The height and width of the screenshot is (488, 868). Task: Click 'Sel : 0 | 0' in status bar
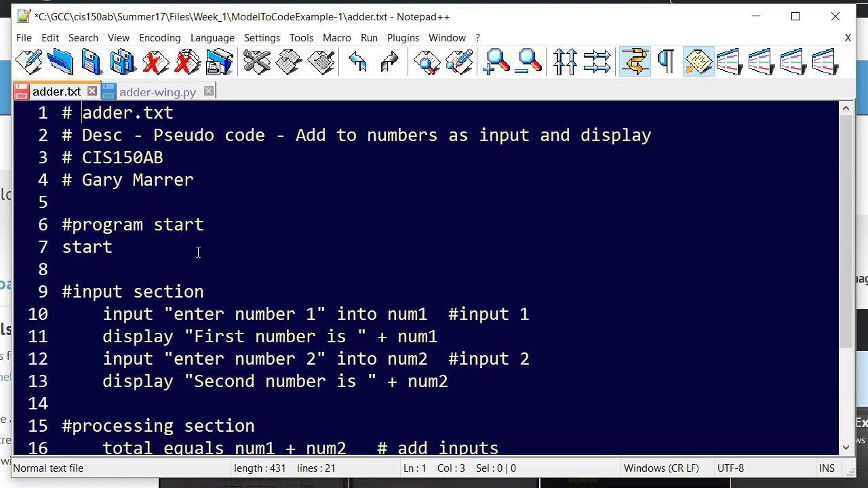click(495, 468)
